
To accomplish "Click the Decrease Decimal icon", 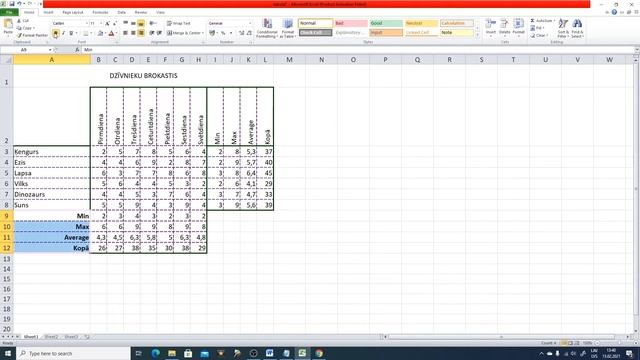I will [249, 33].
